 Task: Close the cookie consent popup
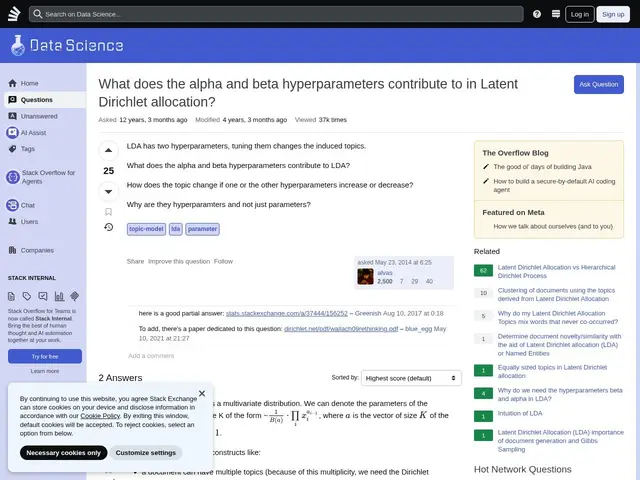[x=202, y=393]
